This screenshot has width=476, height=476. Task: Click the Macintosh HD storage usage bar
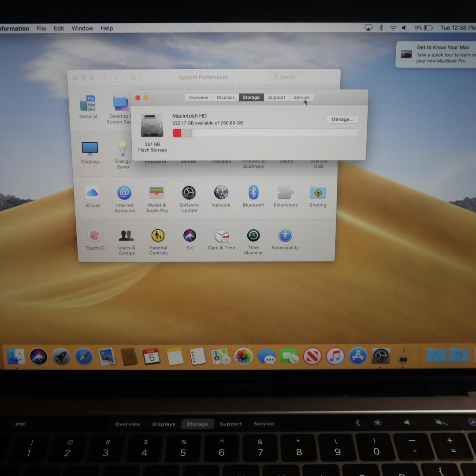point(265,133)
